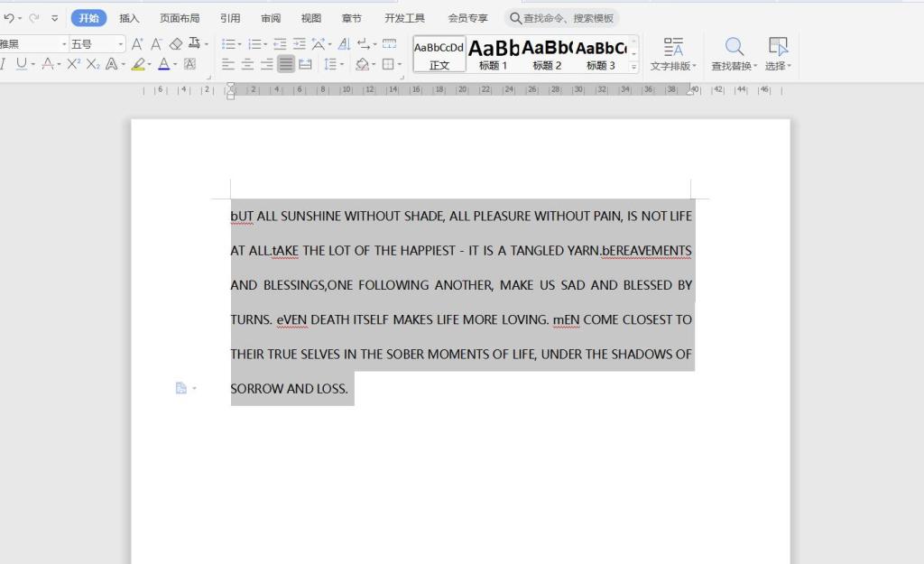The height and width of the screenshot is (564, 924).
Task: Expand the styles gallery list
Action: pos(633,67)
